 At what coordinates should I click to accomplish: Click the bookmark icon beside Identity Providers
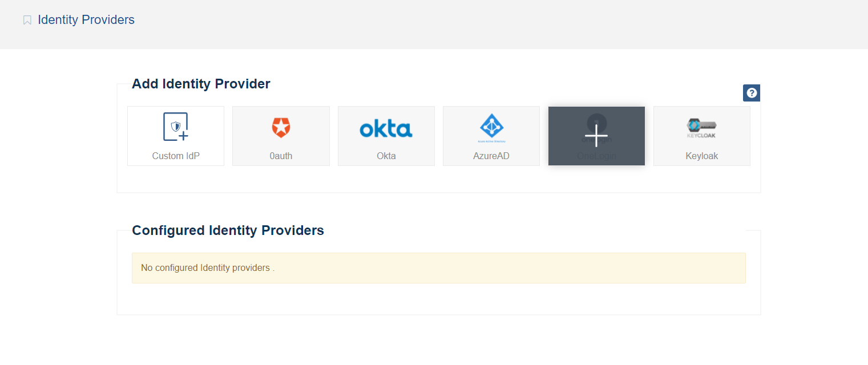pos(27,21)
